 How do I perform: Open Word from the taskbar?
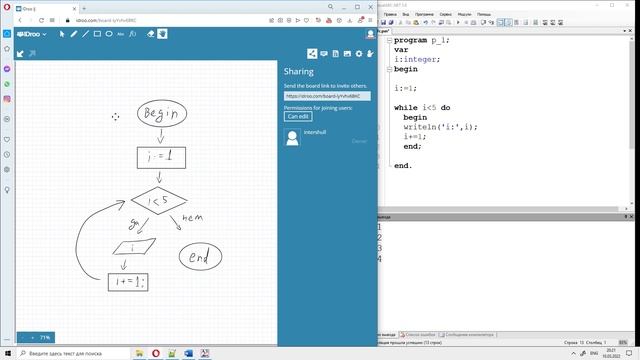click(x=188, y=353)
